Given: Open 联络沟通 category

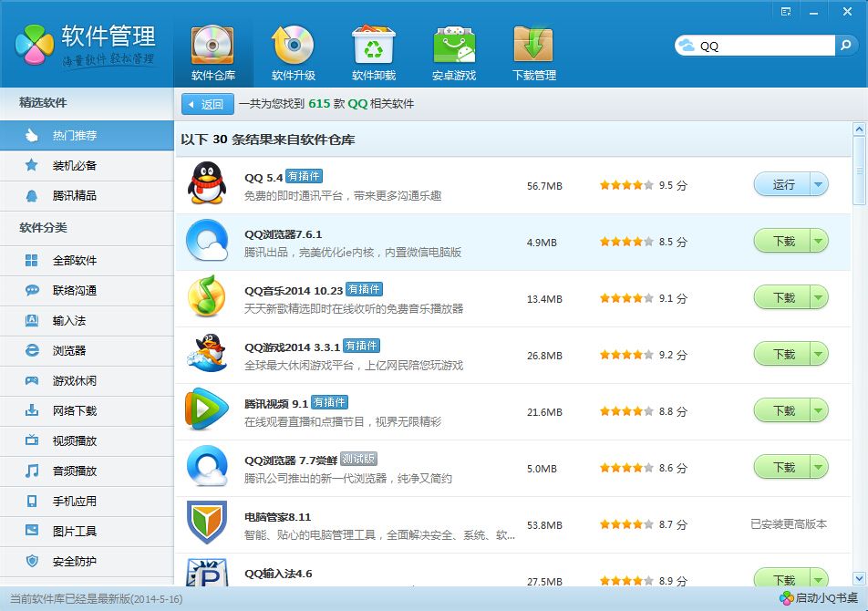Looking at the screenshot, I should (87, 290).
